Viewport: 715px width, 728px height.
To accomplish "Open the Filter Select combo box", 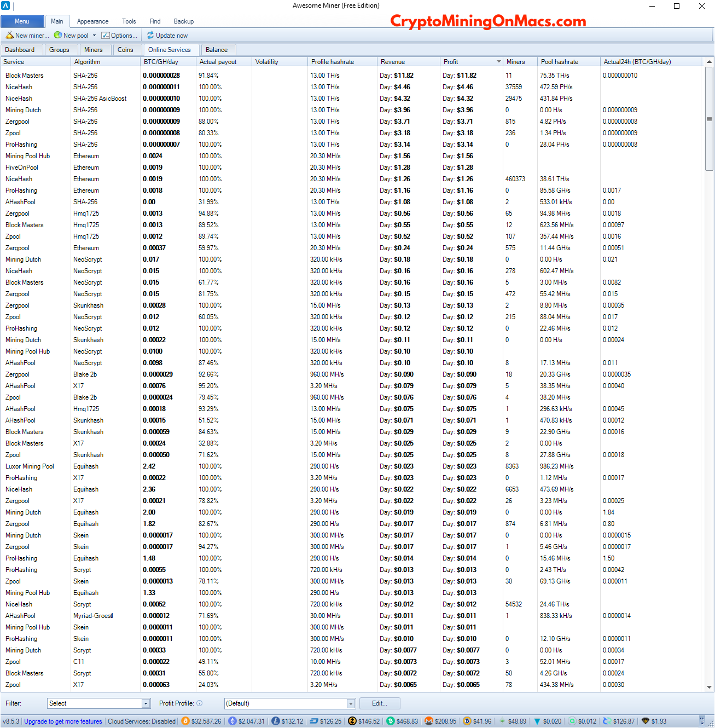I will (98, 703).
